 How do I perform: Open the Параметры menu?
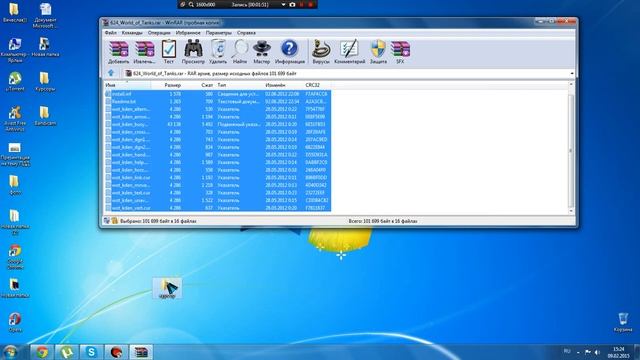click(218, 33)
